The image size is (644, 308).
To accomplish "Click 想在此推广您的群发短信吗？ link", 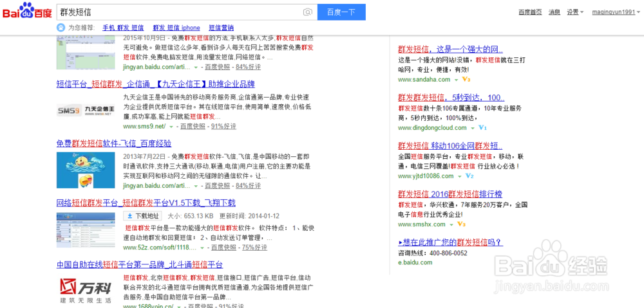I will 451,242.
